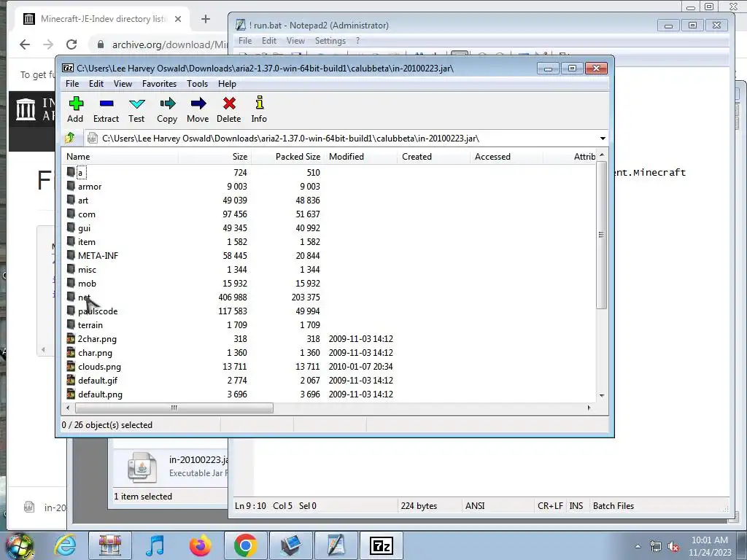Screen dimensions: 747x560
Task: Sort by the Name column header
Action: click(x=120, y=157)
